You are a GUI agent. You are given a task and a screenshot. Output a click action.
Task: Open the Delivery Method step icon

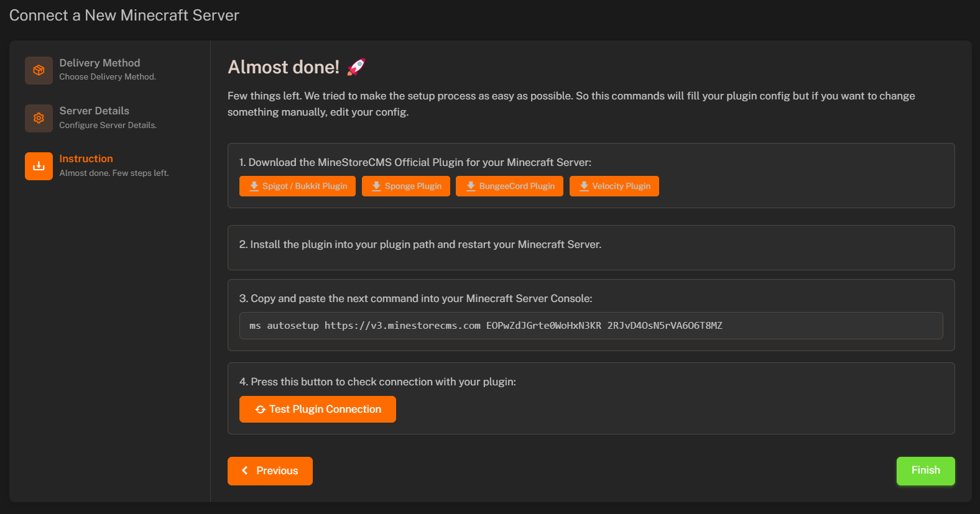tap(39, 70)
